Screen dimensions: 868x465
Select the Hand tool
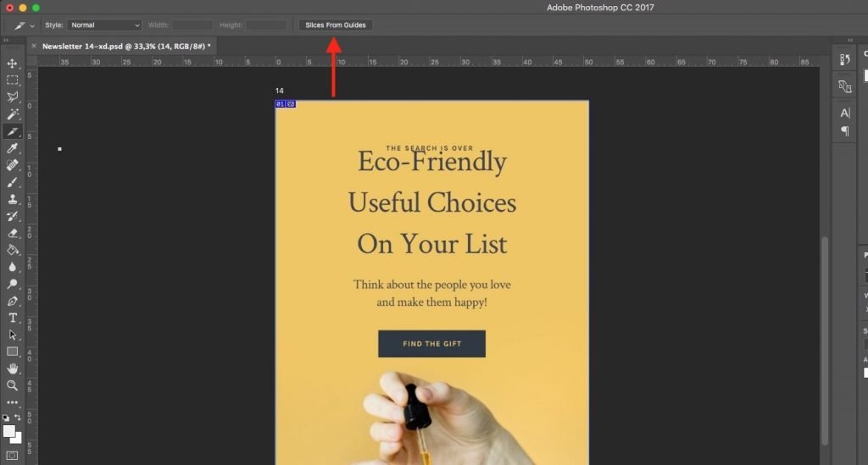(13, 368)
